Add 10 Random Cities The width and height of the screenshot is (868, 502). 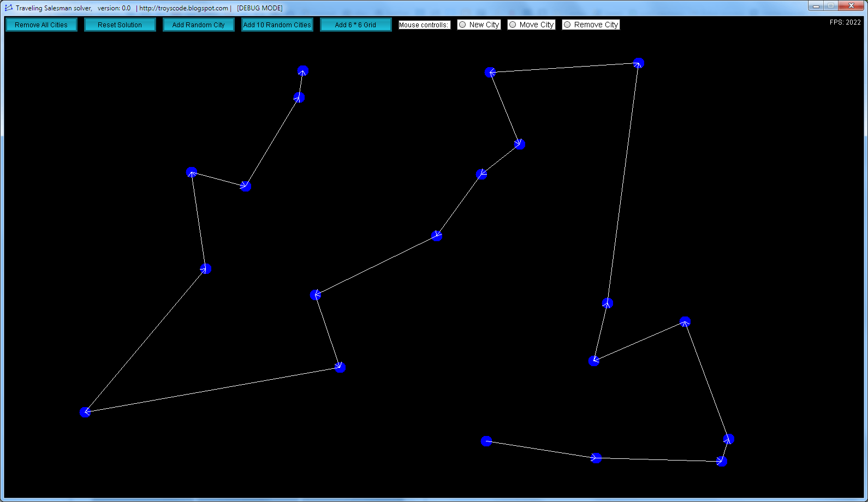pos(277,25)
